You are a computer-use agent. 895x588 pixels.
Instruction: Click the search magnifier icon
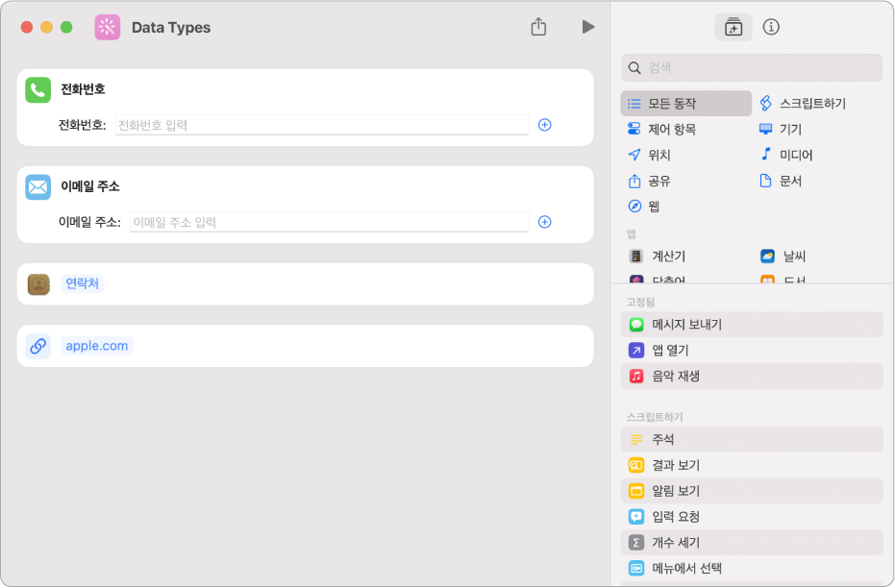tap(634, 68)
